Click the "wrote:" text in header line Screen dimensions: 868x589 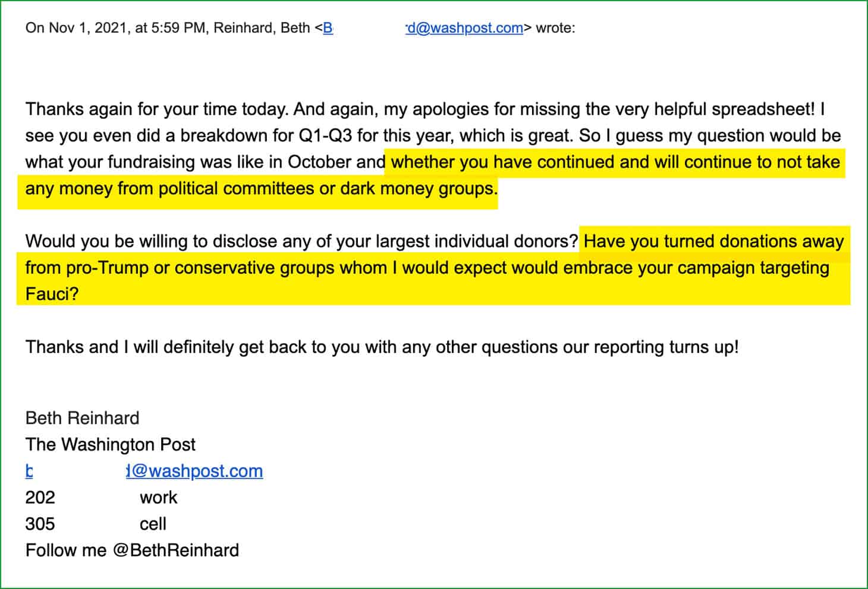[555, 28]
